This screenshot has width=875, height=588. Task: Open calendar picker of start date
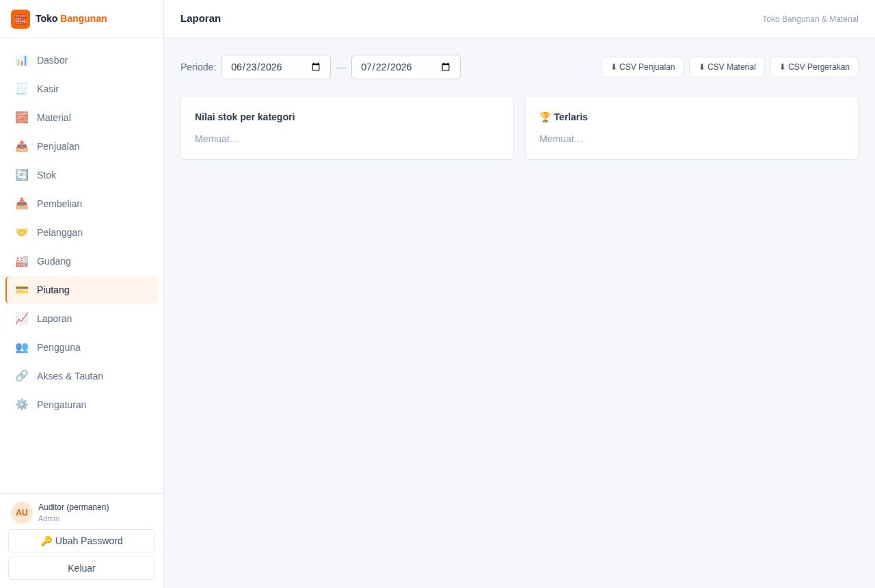click(316, 67)
